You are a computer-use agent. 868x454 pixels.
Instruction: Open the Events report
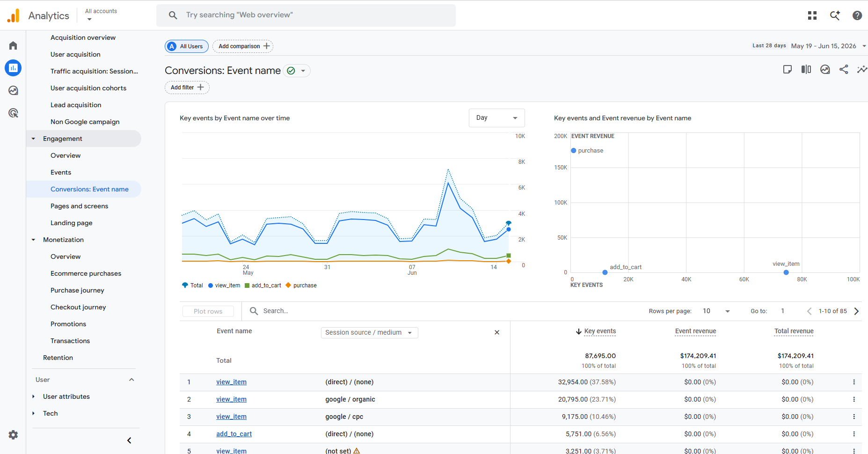tap(61, 172)
